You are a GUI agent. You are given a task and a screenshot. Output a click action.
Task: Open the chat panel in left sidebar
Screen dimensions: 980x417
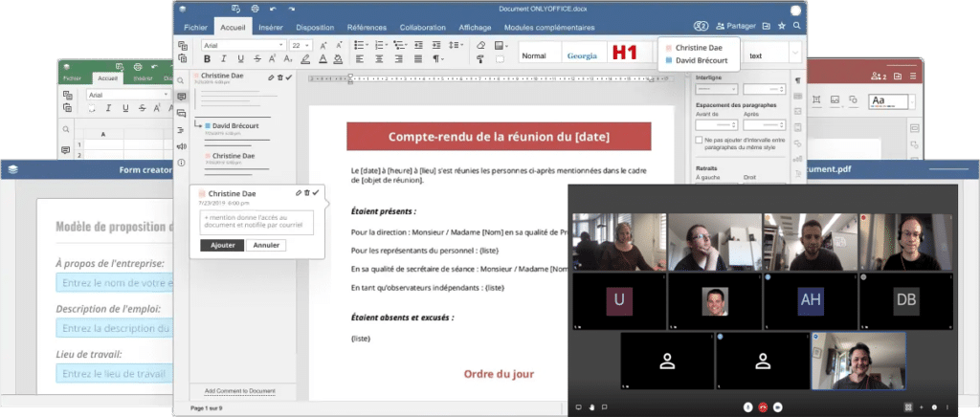tap(181, 114)
